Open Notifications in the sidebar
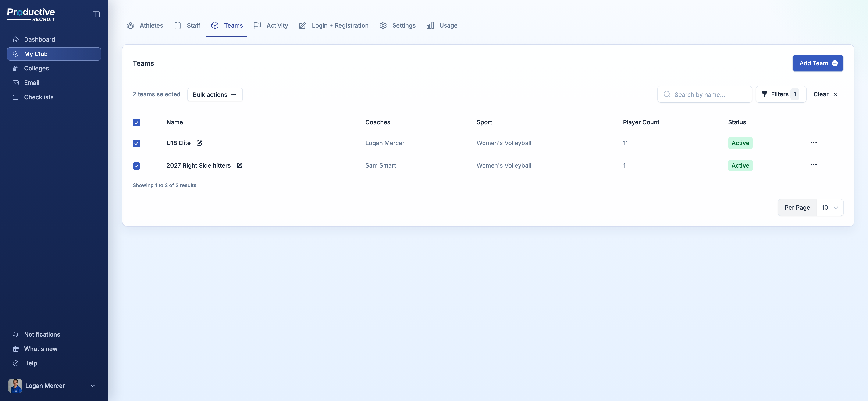The width and height of the screenshot is (868, 401). 54,334
